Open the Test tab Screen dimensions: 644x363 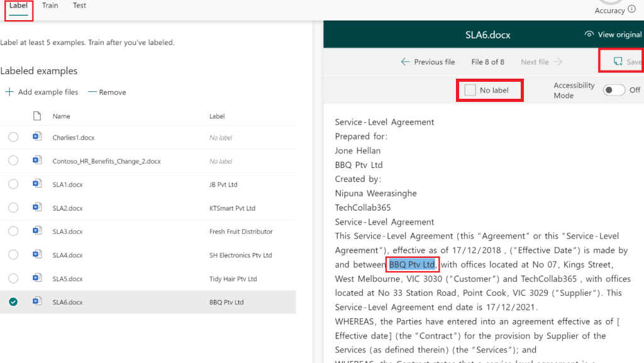coord(79,6)
